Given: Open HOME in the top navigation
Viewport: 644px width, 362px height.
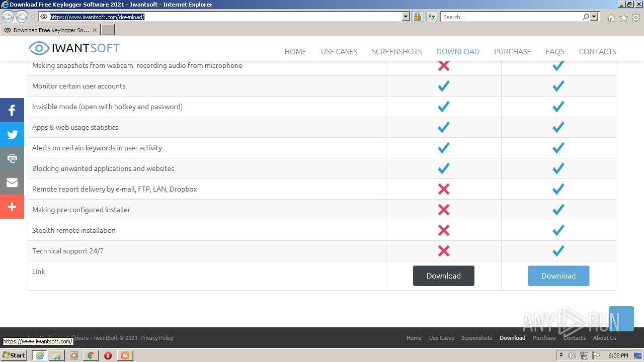Looking at the screenshot, I should (x=295, y=51).
